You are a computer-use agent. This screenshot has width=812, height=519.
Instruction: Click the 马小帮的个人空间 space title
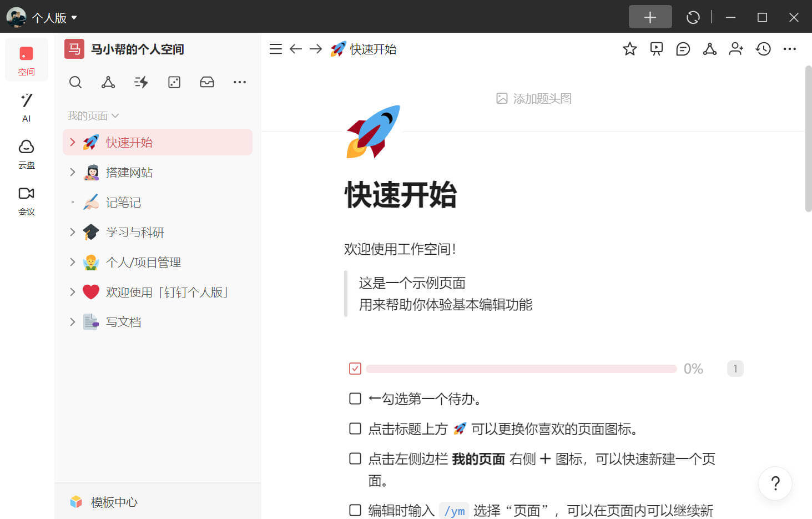[138, 49]
